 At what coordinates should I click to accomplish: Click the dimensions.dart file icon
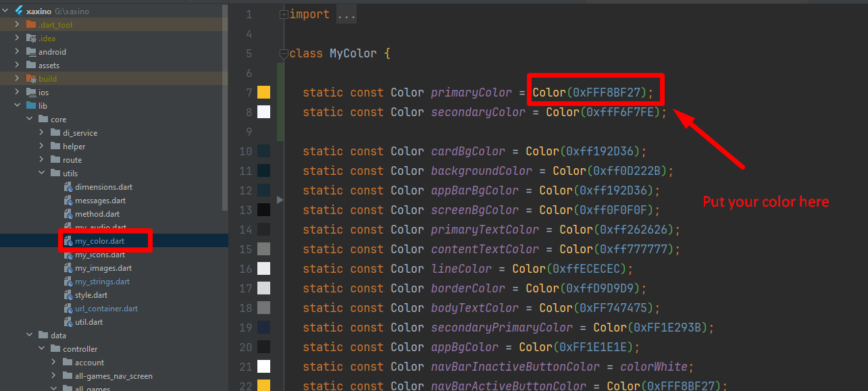(68, 187)
